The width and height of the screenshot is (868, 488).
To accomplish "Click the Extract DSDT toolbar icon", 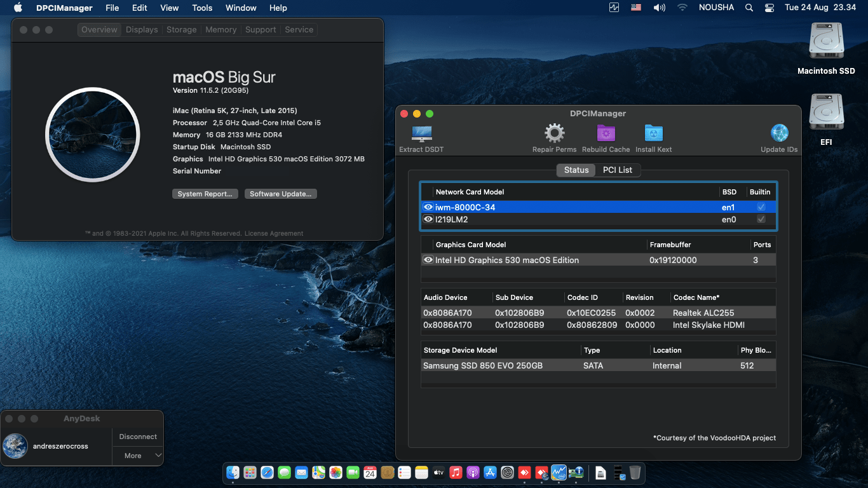I will pos(421,133).
